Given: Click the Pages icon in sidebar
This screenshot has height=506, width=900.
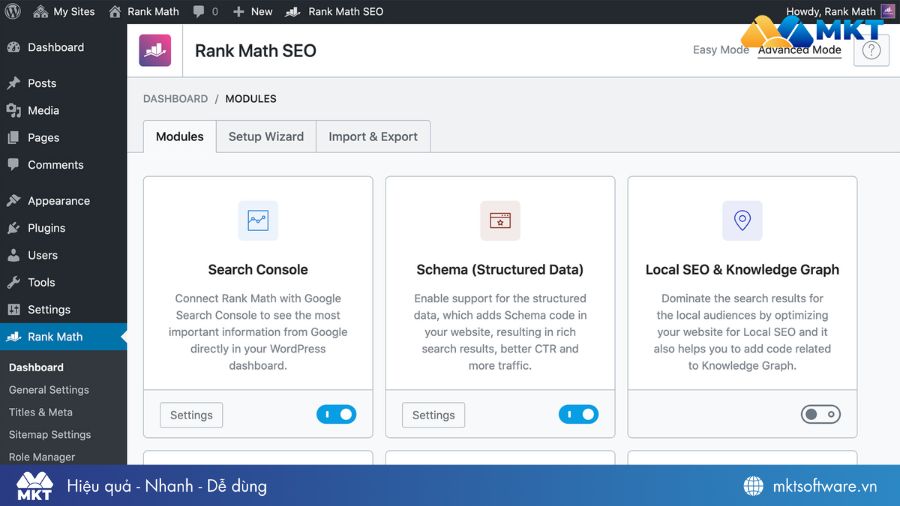Looking at the screenshot, I should pos(14,138).
